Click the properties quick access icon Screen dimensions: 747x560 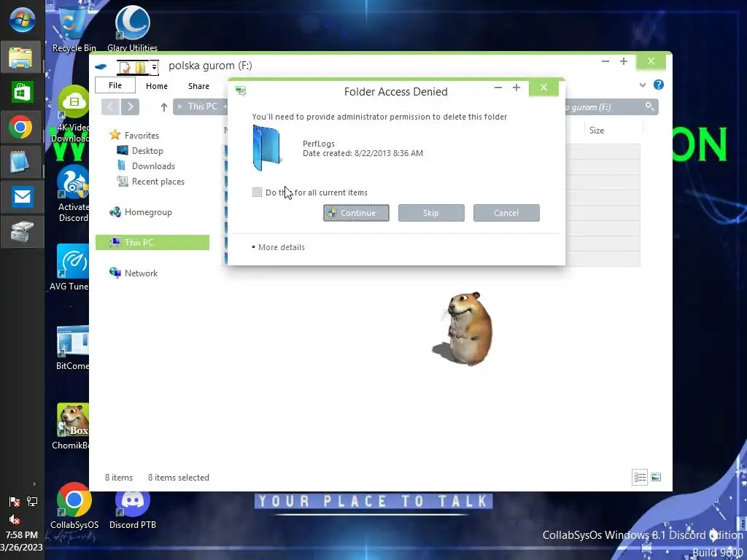(125, 67)
